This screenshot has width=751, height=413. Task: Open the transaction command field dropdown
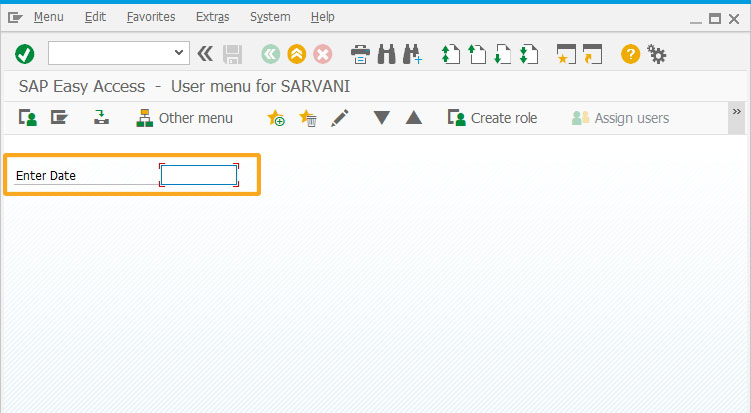click(179, 52)
